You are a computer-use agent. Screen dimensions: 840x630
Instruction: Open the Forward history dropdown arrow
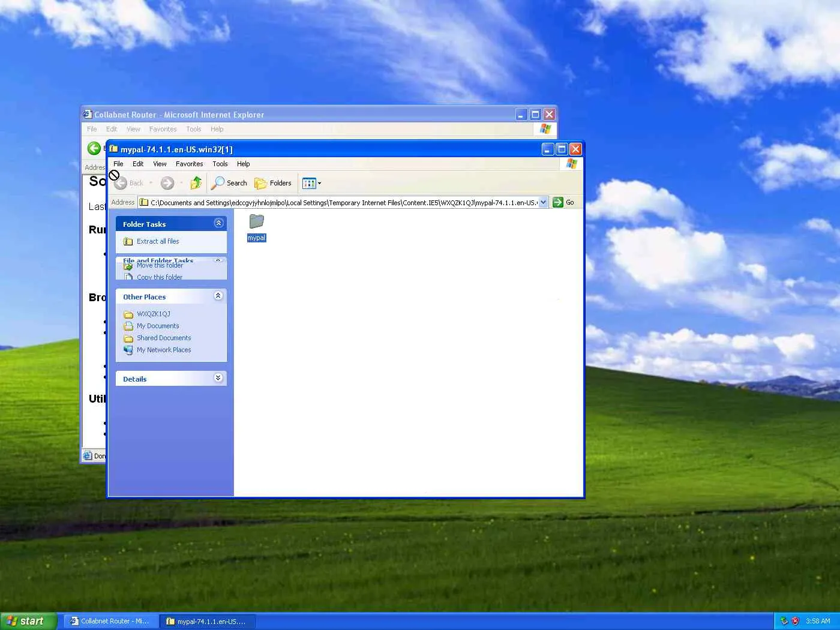[181, 183]
